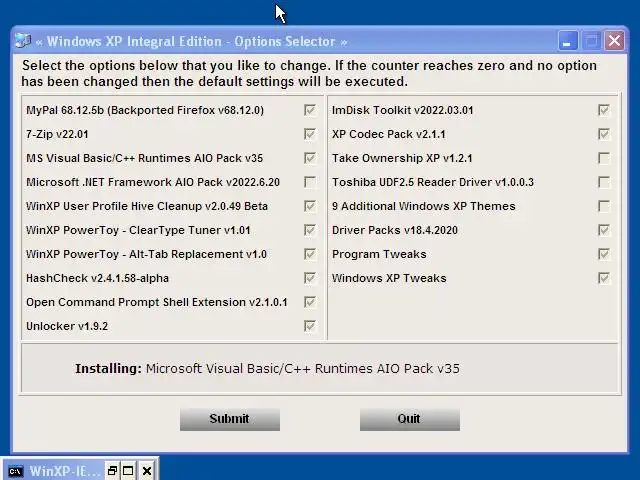Click 'Driver Packs v18.4.2020' label
The height and width of the screenshot is (480, 640).
pos(395,230)
